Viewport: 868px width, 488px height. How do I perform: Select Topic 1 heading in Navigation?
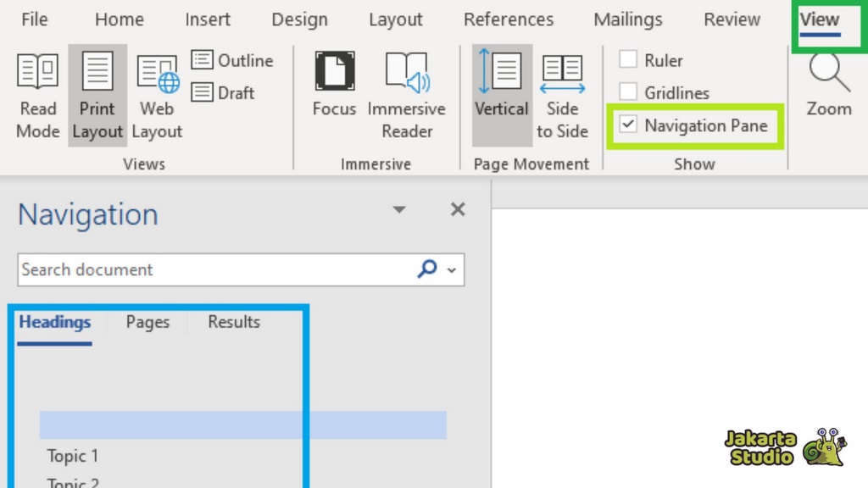pos(73,456)
